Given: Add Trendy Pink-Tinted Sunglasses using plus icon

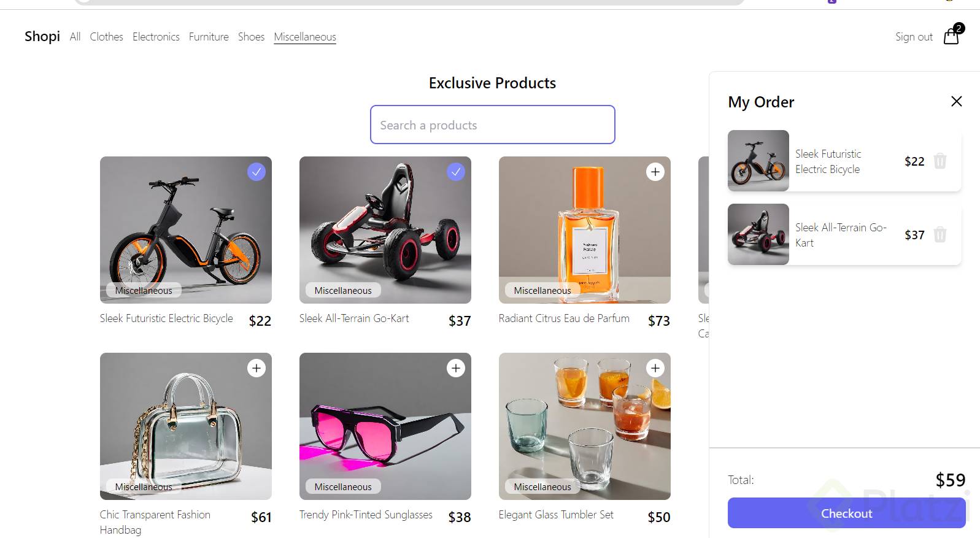Looking at the screenshot, I should pyautogui.click(x=455, y=368).
